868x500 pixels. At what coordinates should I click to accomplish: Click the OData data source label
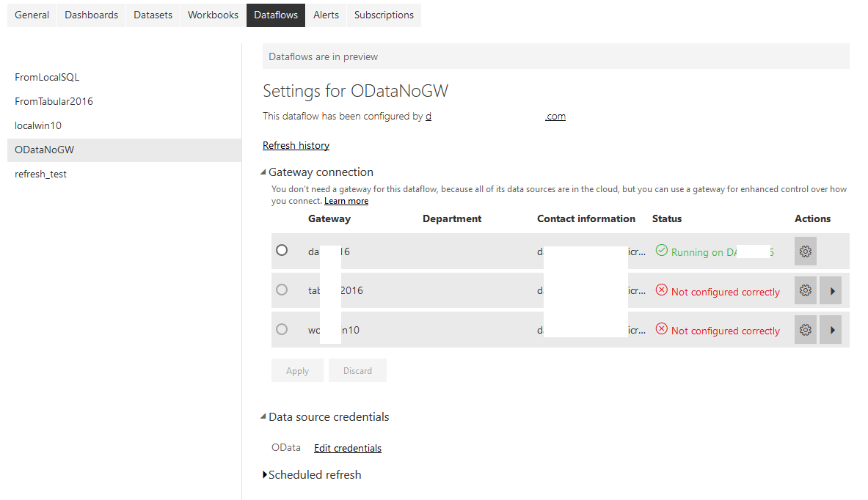point(285,447)
